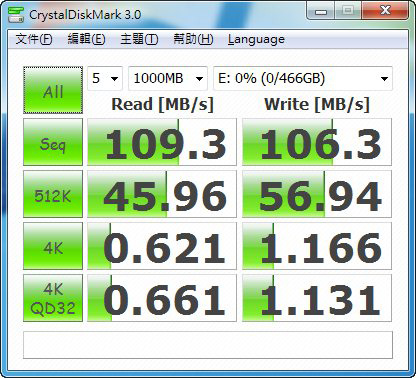This screenshot has width=416, height=378.
Task: Open the 主題(T) theme menu
Action: pyautogui.click(x=139, y=39)
